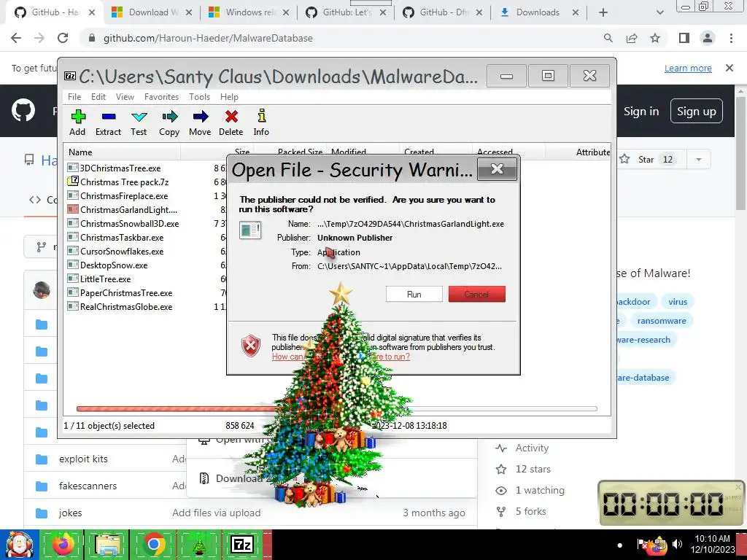Open the Help menu in 7-Zip
The image size is (747, 560).
(x=229, y=97)
